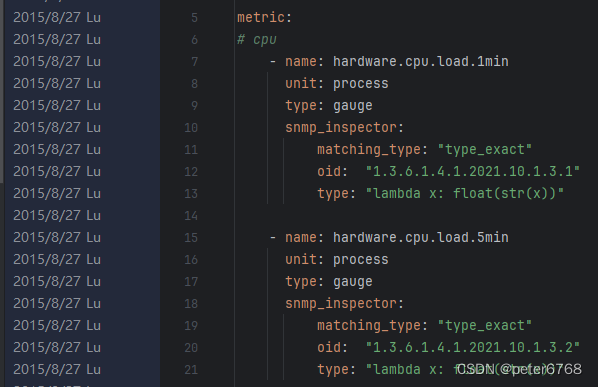Click the 'oid' key on line 12
The image size is (598, 387).
329,172
